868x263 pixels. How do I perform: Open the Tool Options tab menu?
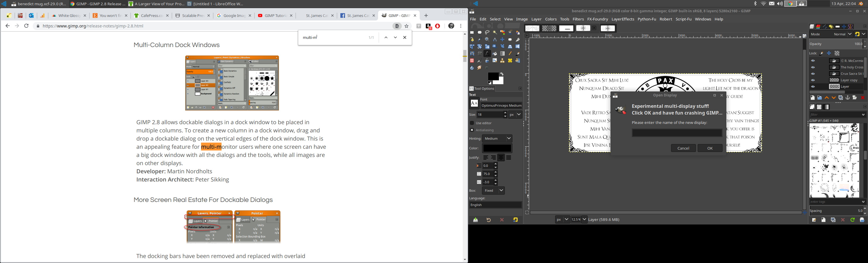[x=520, y=89]
